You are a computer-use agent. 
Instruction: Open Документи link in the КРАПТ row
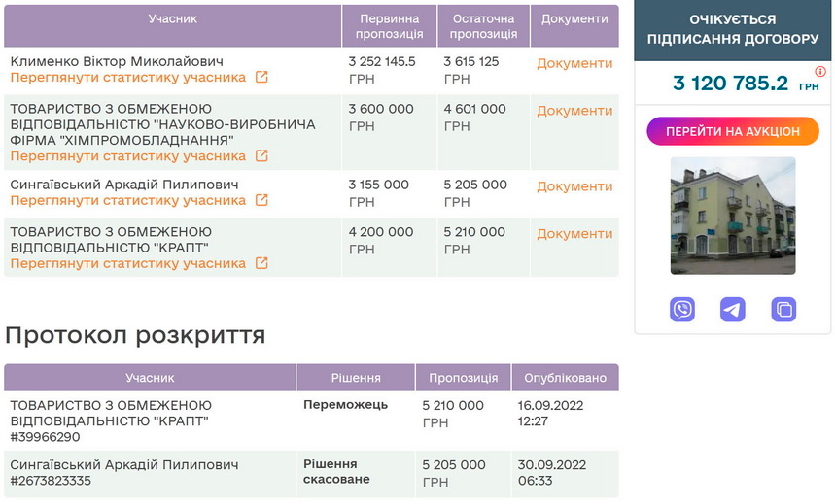pyautogui.click(x=574, y=234)
